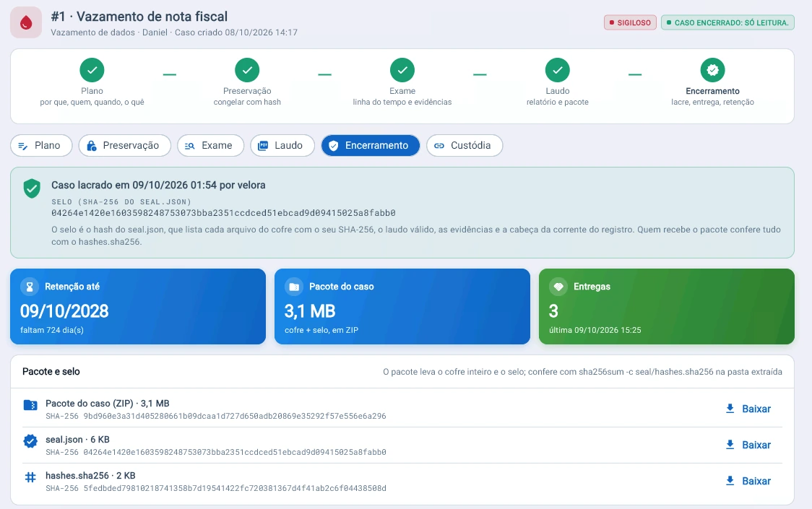Open the Exame tab
This screenshot has height=509, width=812.
[x=210, y=146]
